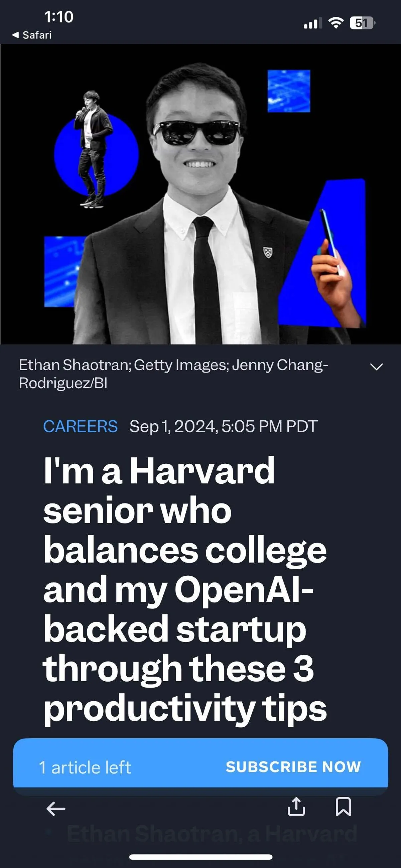Click the Sep 1, 2024 publish date

(224, 426)
